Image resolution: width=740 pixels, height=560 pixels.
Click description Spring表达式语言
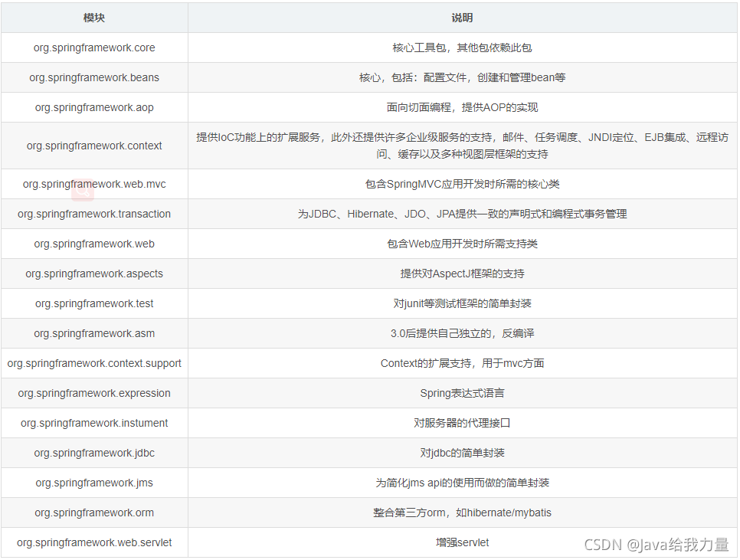coord(462,393)
